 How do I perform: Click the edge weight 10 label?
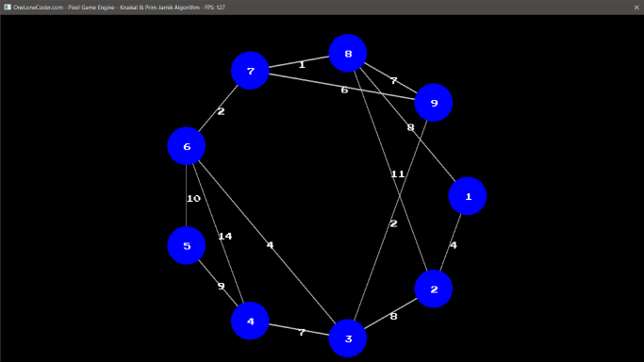click(x=193, y=199)
